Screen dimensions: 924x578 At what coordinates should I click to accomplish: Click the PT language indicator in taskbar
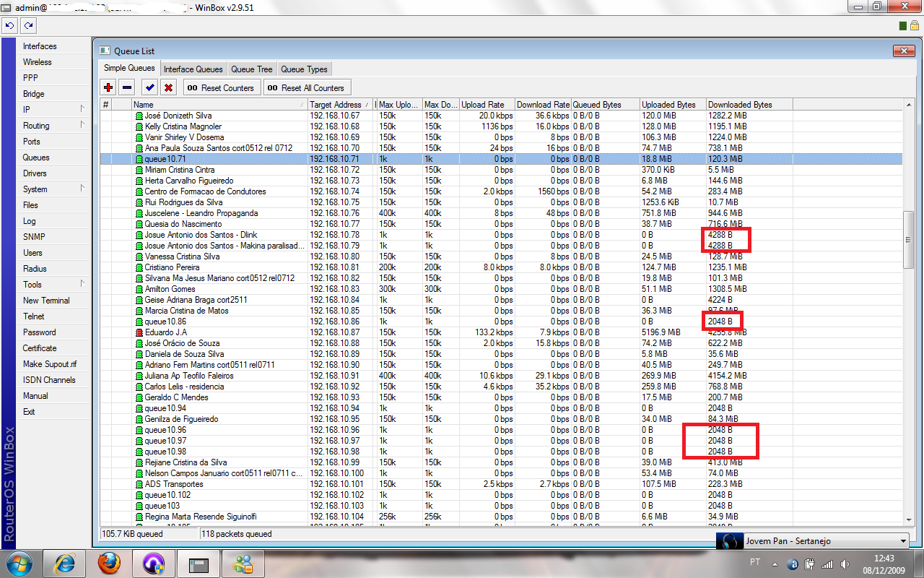pos(755,561)
